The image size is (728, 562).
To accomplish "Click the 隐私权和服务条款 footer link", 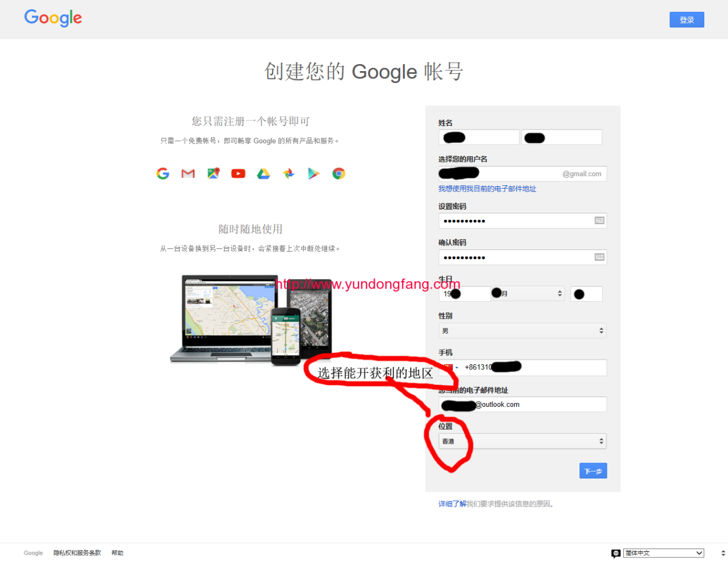I will [x=77, y=553].
